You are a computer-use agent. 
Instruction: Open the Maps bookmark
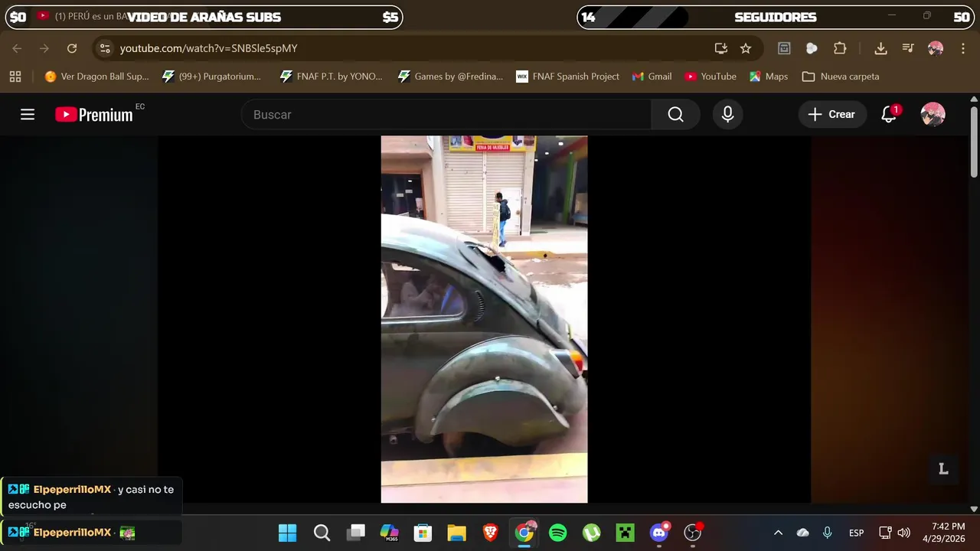(x=769, y=77)
